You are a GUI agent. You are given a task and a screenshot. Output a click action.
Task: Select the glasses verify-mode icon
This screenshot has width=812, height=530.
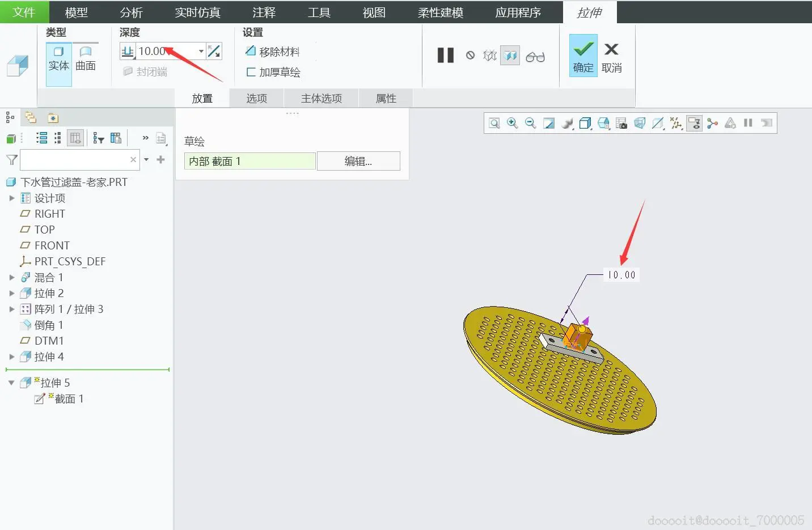[535, 56]
